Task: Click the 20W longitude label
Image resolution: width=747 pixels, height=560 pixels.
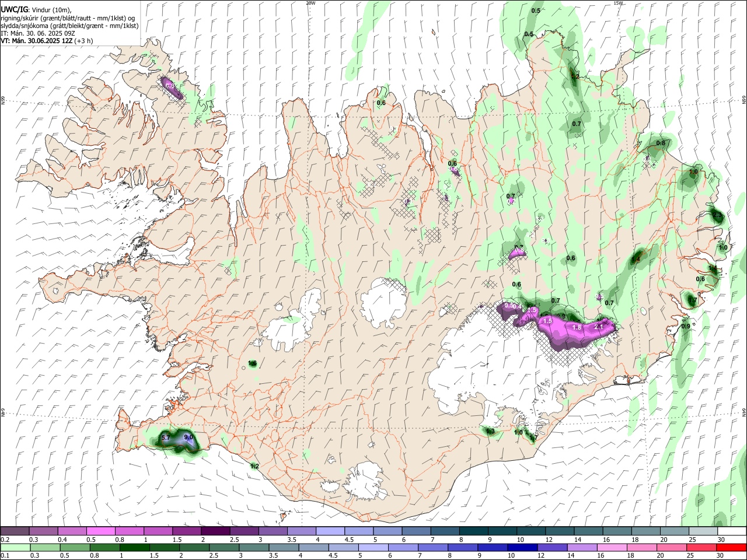Action: (x=310, y=3)
